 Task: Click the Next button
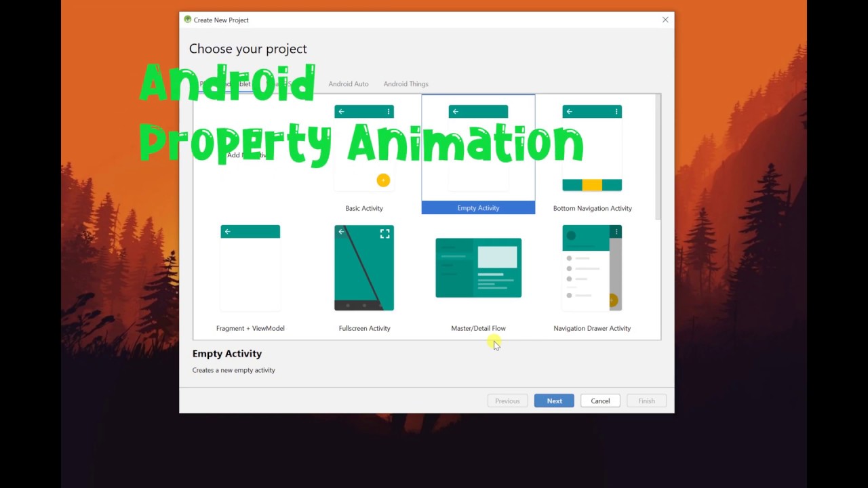pyautogui.click(x=554, y=401)
